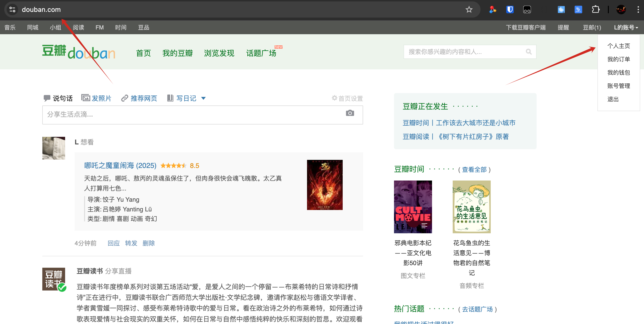
Task: Focus the search content and people field
Action: coord(470,52)
